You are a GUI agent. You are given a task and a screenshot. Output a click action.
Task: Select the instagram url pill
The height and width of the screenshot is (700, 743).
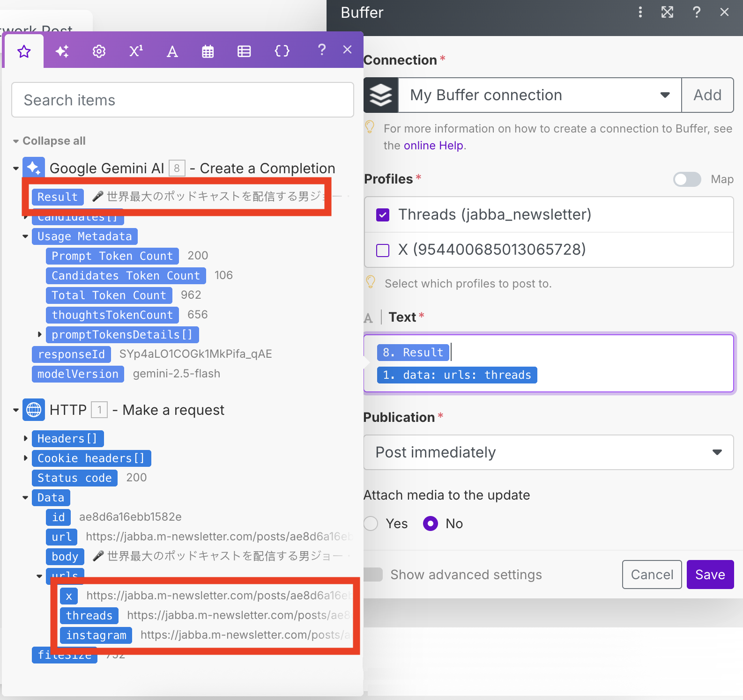point(96,635)
